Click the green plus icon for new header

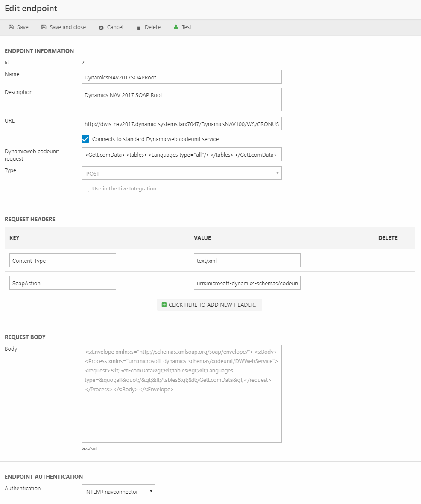coord(164,305)
